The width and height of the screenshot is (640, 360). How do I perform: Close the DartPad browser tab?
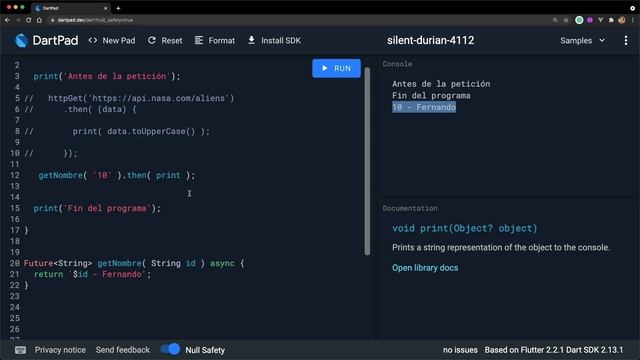pos(105,8)
